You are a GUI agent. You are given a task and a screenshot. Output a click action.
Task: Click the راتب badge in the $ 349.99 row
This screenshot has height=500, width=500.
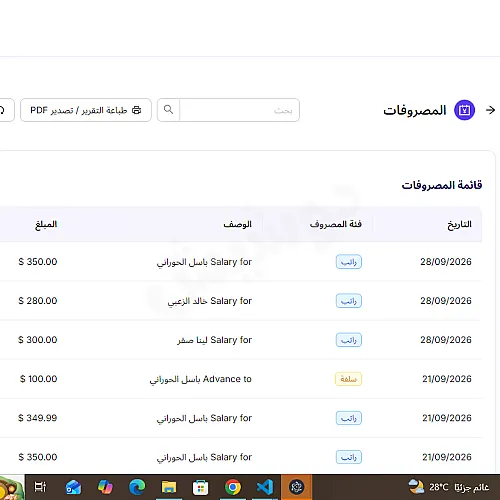[x=349, y=418]
